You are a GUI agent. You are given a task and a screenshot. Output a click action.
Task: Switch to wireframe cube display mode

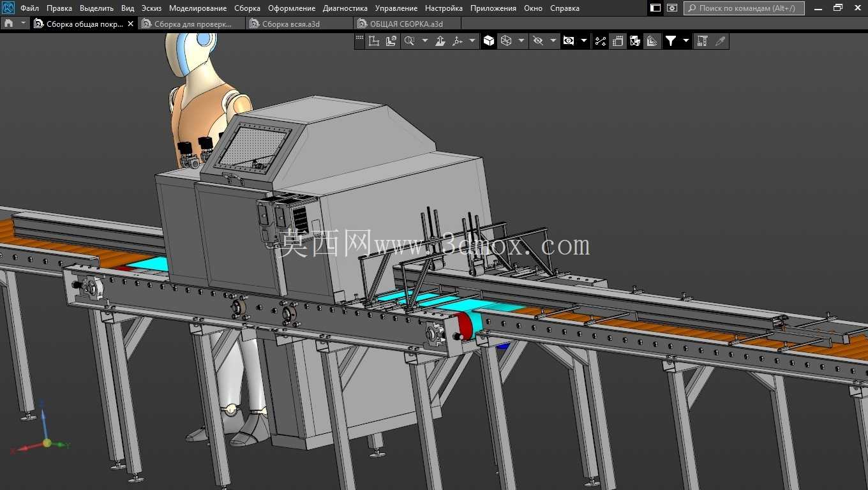tap(506, 41)
